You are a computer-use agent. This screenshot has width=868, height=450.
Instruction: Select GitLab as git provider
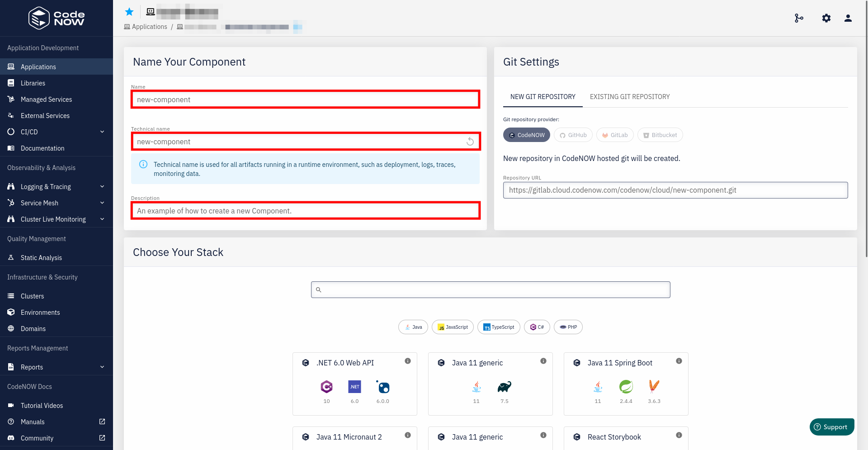(x=615, y=135)
